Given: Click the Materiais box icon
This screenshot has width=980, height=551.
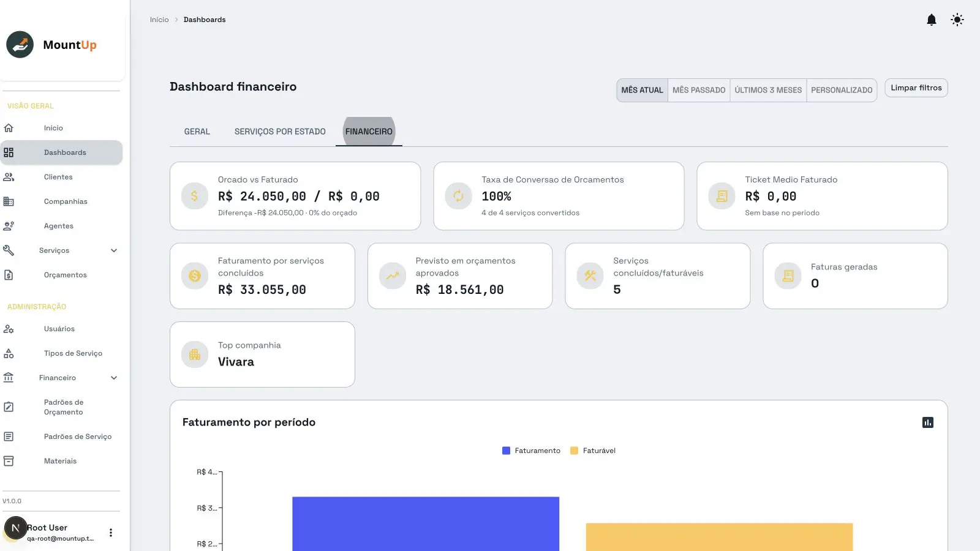Looking at the screenshot, I should pos(9,461).
